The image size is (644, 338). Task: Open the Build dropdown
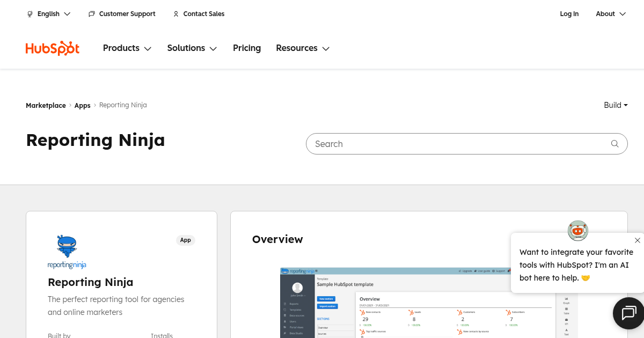click(x=616, y=105)
